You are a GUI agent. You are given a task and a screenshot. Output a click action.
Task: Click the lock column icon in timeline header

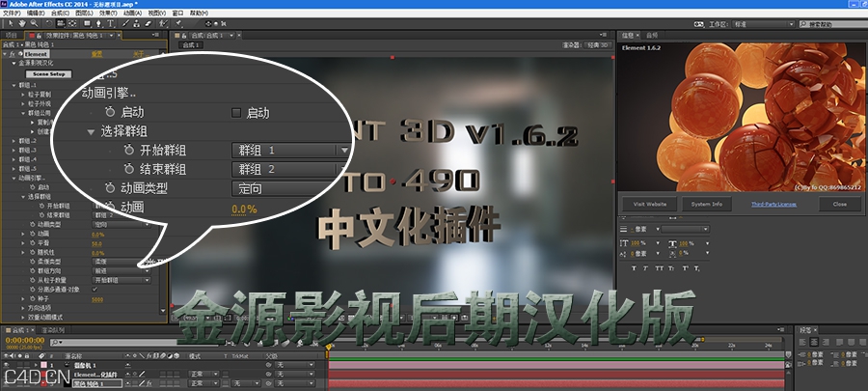pyautogui.click(x=27, y=356)
